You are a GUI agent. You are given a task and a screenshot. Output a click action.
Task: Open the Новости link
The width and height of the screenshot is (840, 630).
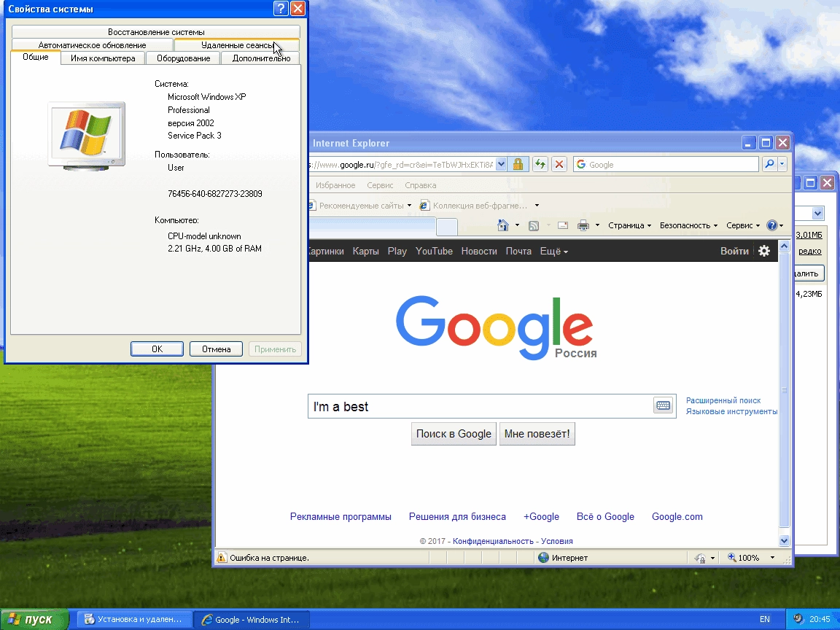(479, 252)
